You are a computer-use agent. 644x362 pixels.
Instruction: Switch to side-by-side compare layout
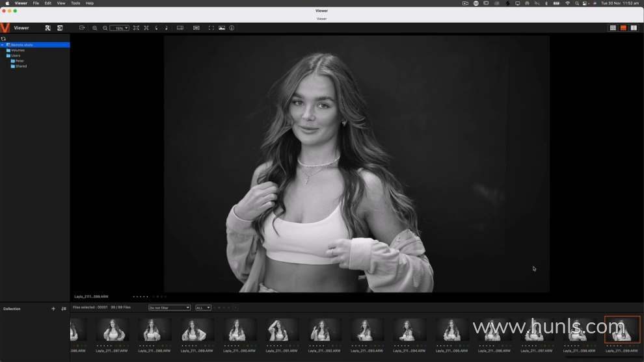pos(634,28)
